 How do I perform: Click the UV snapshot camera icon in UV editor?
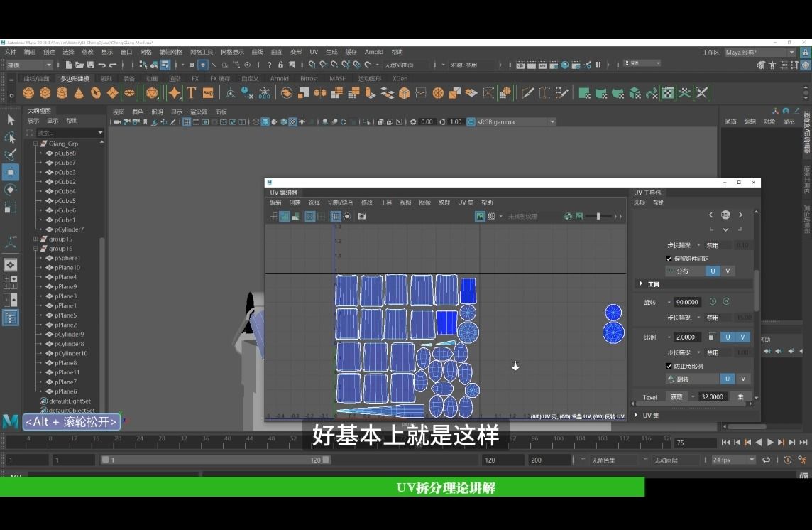[361, 216]
